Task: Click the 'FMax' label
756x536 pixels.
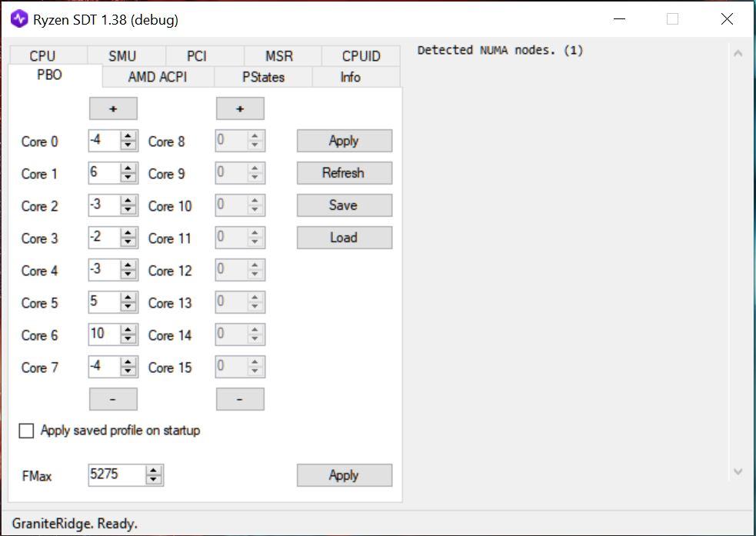Action: (x=37, y=476)
